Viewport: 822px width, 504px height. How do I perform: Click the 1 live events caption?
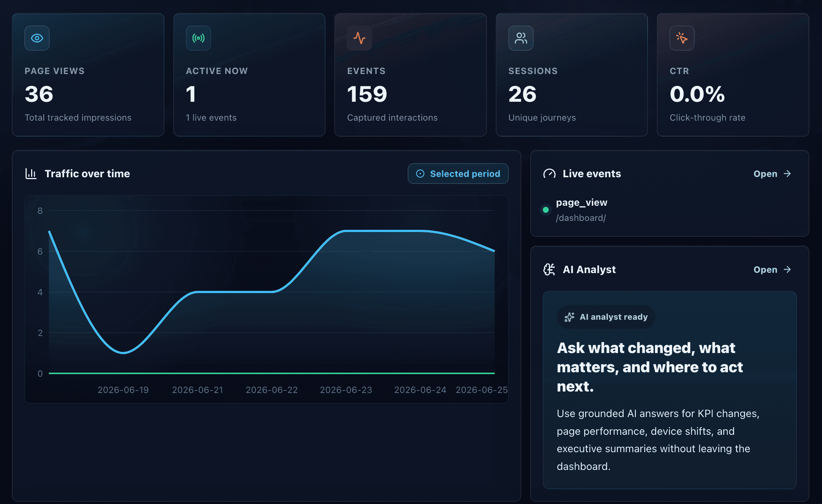pyautogui.click(x=211, y=118)
